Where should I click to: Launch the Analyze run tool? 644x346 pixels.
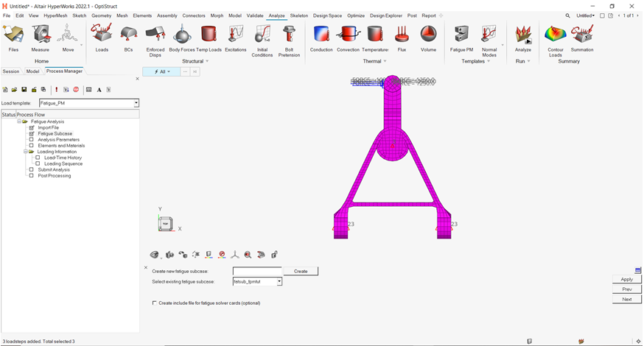tap(523, 34)
